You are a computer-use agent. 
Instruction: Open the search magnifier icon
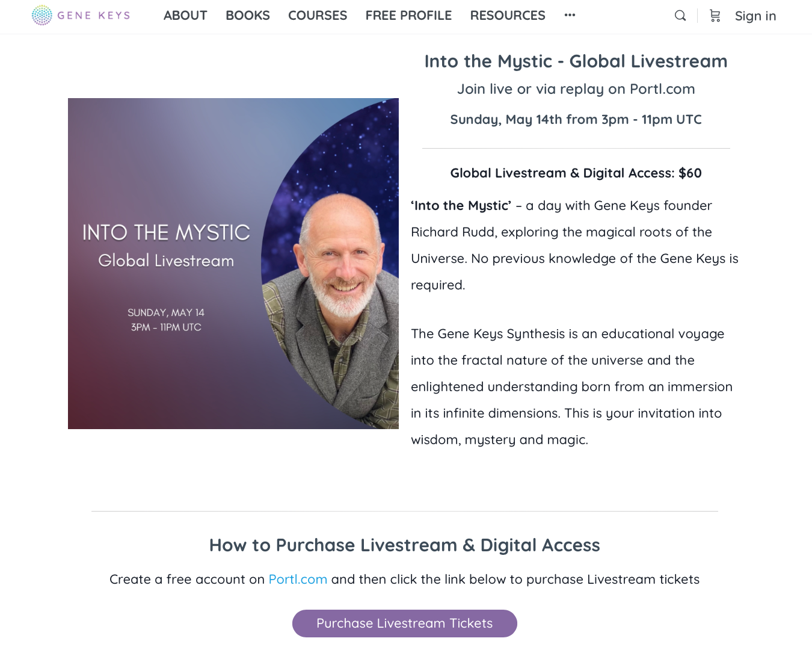pos(680,16)
